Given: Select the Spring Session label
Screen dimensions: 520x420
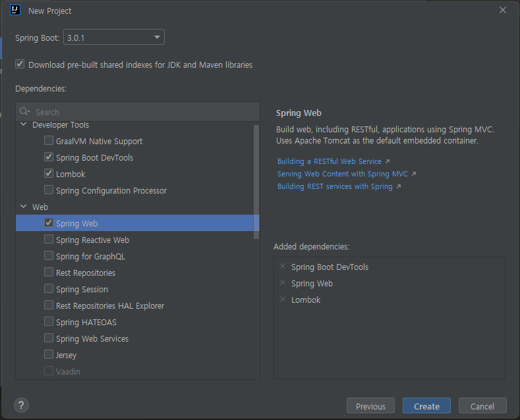Looking at the screenshot, I should click(x=82, y=290).
